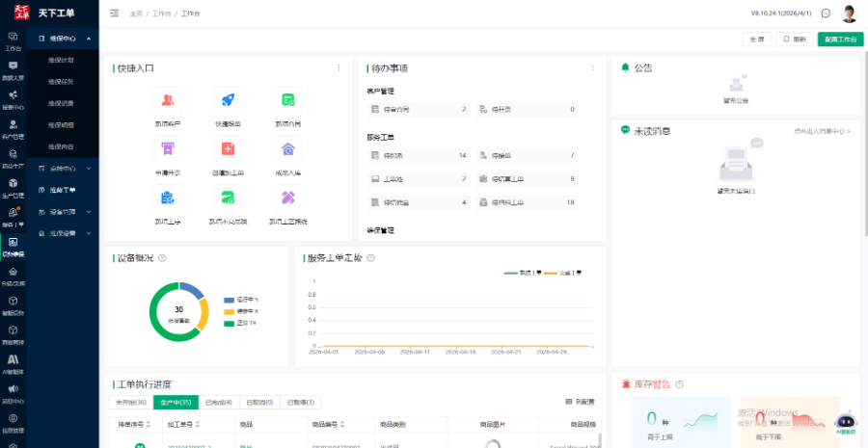
Task: Click the 全屏 button
Action: click(x=757, y=40)
